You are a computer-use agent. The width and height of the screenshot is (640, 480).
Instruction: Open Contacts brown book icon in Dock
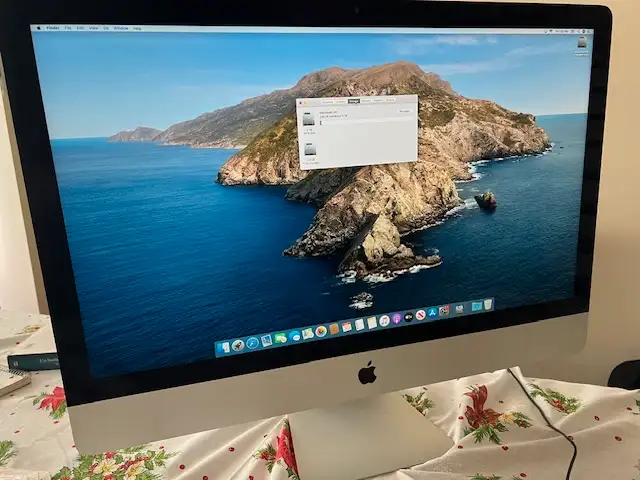[x=334, y=329]
